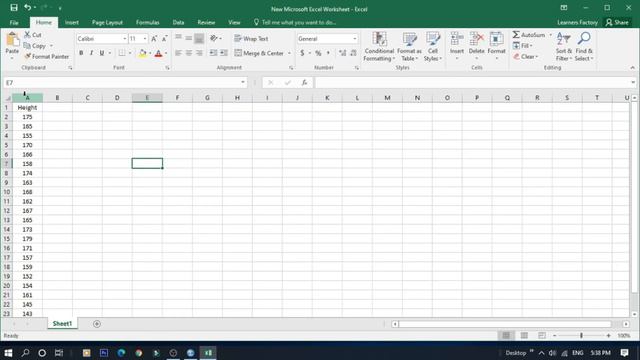Toggle Italic formatting
640x360 pixels.
pyautogui.click(x=91, y=53)
